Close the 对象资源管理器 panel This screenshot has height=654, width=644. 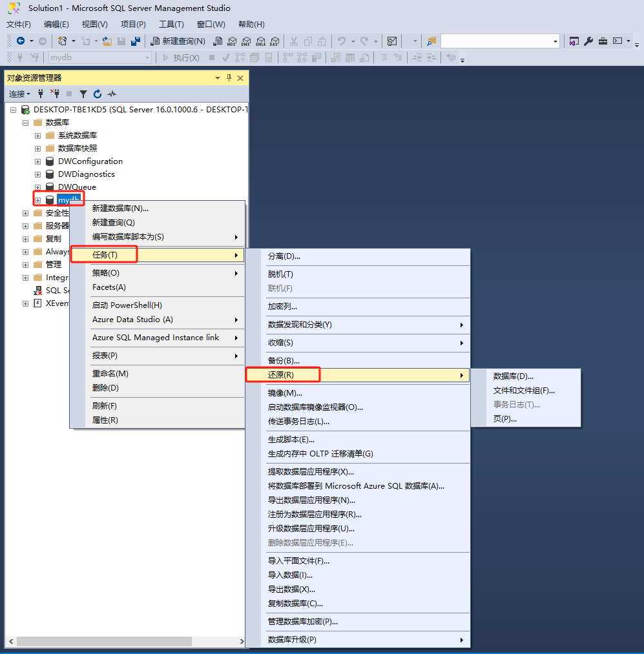click(x=240, y=78)
